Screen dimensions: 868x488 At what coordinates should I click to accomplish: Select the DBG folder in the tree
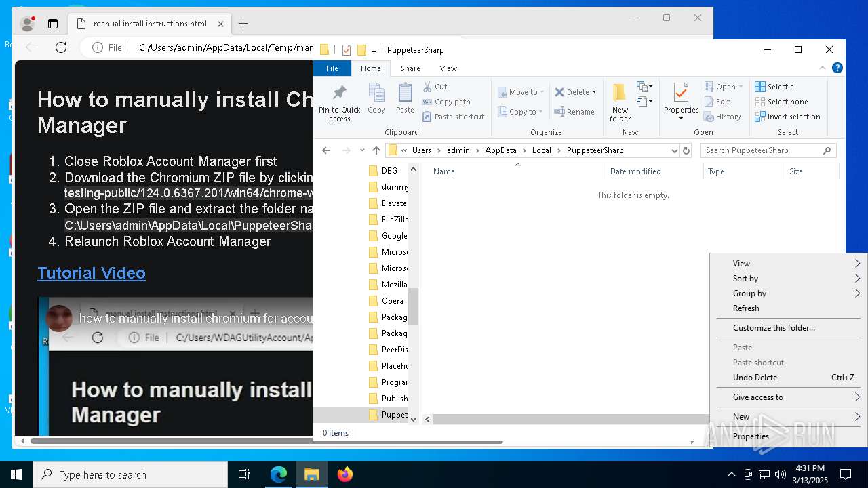(388, 171)
